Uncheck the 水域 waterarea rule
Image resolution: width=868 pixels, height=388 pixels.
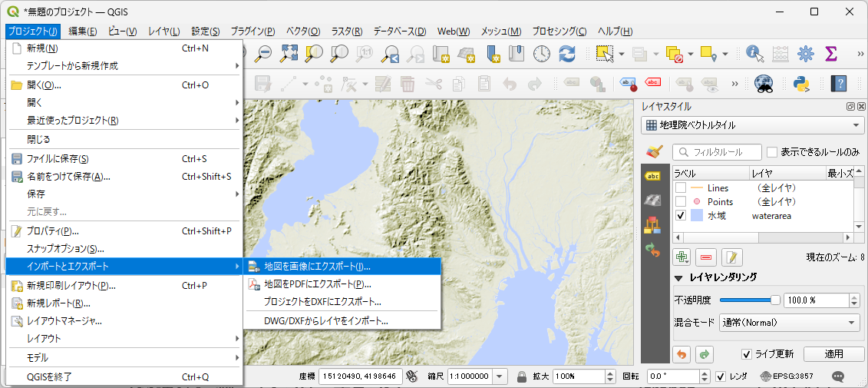[681, 216]
